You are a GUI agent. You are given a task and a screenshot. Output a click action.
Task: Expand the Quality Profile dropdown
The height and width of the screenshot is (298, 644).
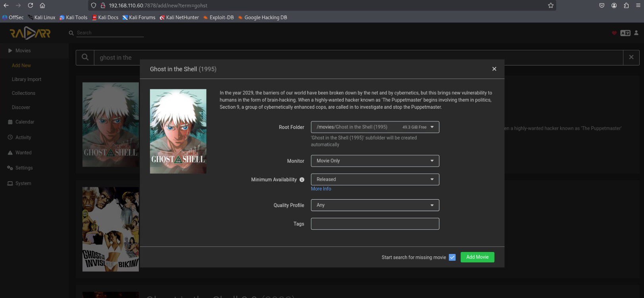coord(375,205)
